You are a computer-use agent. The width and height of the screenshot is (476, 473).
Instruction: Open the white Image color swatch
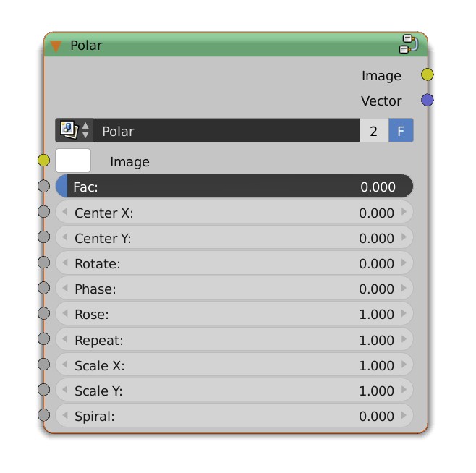(73, 161)
